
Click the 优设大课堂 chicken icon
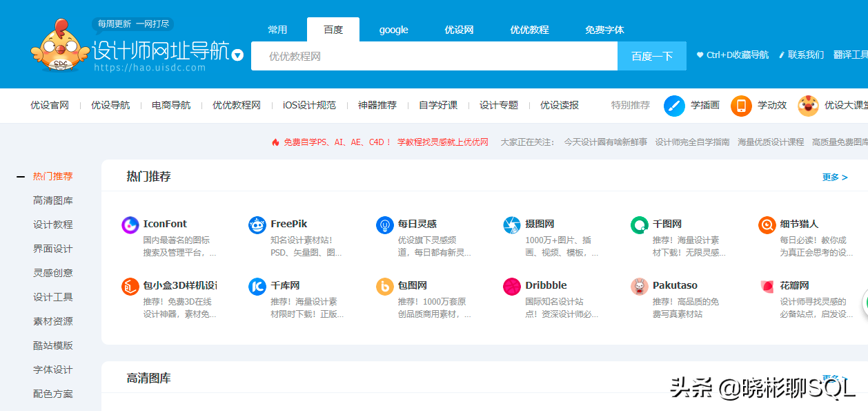click(808, 106)
